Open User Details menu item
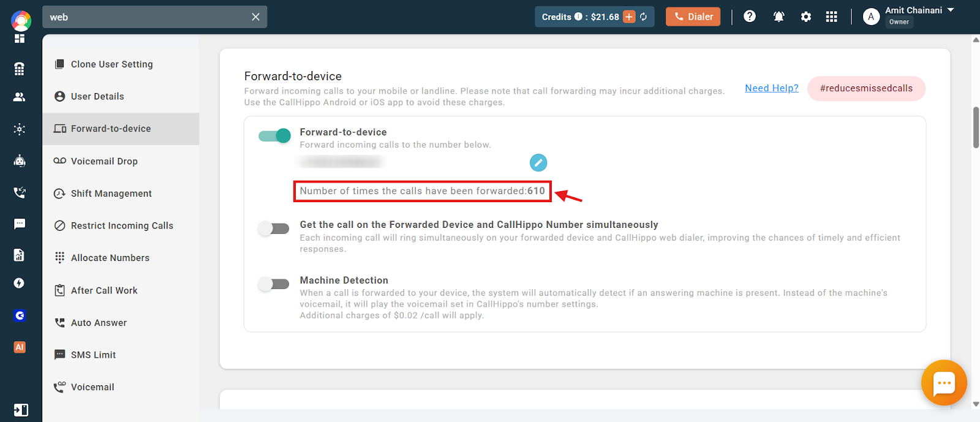 [x=121, y=96]
